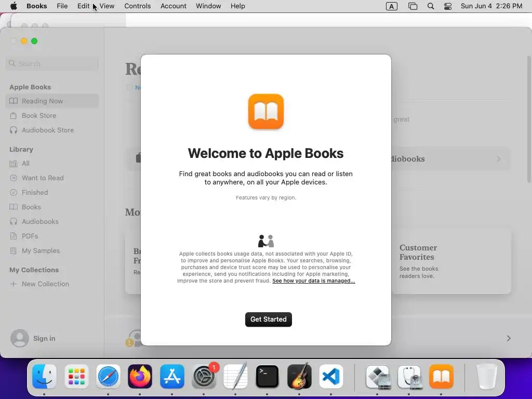Open Finder from the Dock
The height and width of the screenshot is (399, 532).
(x=45, y=377)
